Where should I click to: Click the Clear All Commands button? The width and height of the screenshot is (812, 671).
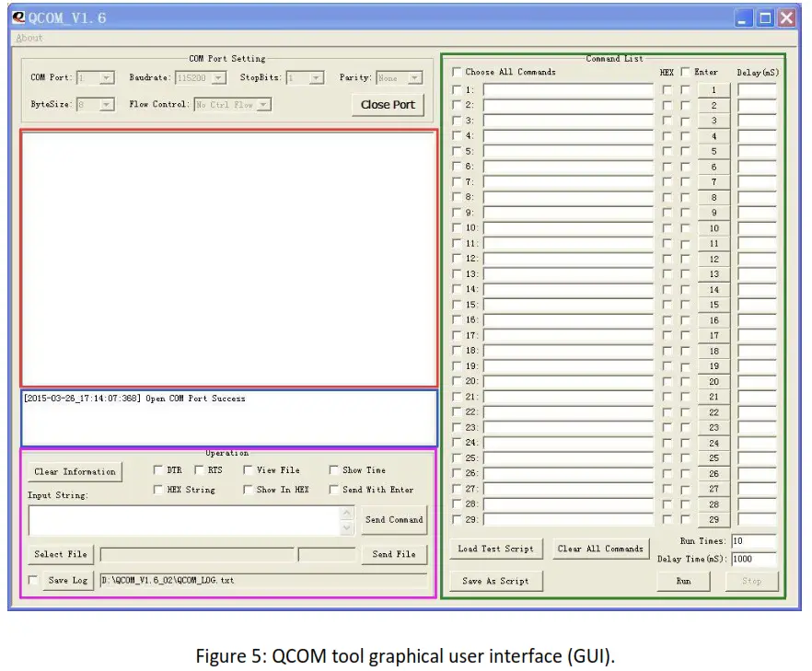[x=600, y=549]
